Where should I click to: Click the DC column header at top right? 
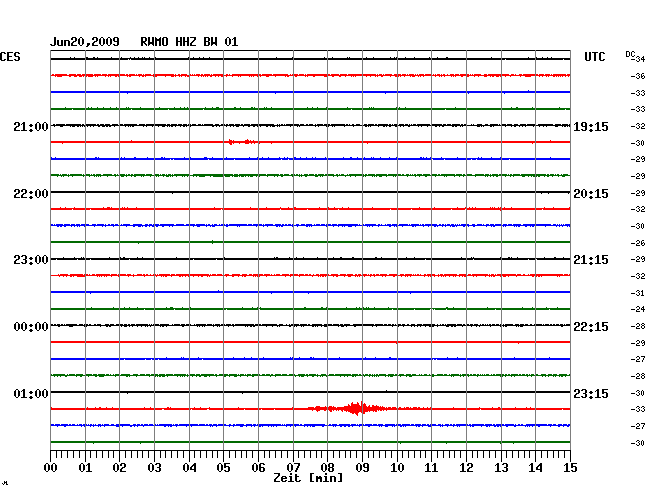click(x=630, y=54)
